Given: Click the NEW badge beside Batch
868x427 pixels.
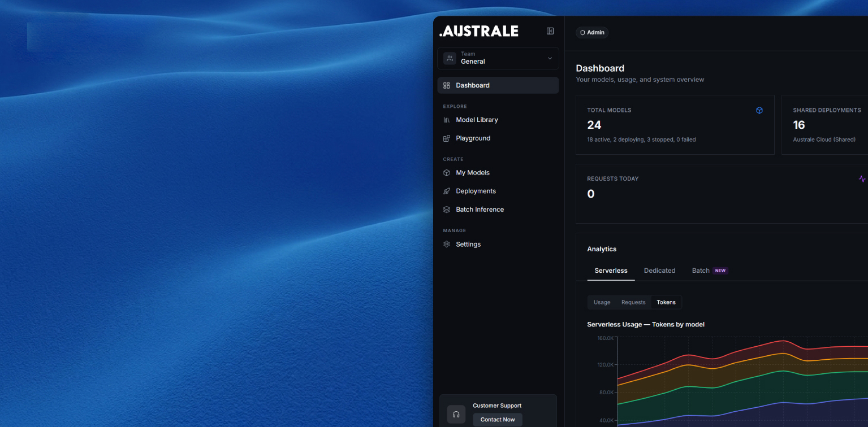Looking at the screenshot, I should 720,271.
